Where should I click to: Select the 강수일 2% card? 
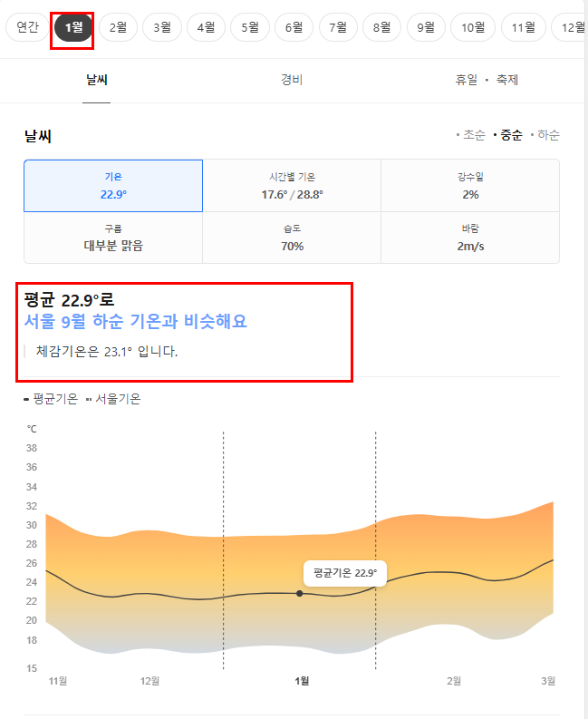[x=470, y=186]
